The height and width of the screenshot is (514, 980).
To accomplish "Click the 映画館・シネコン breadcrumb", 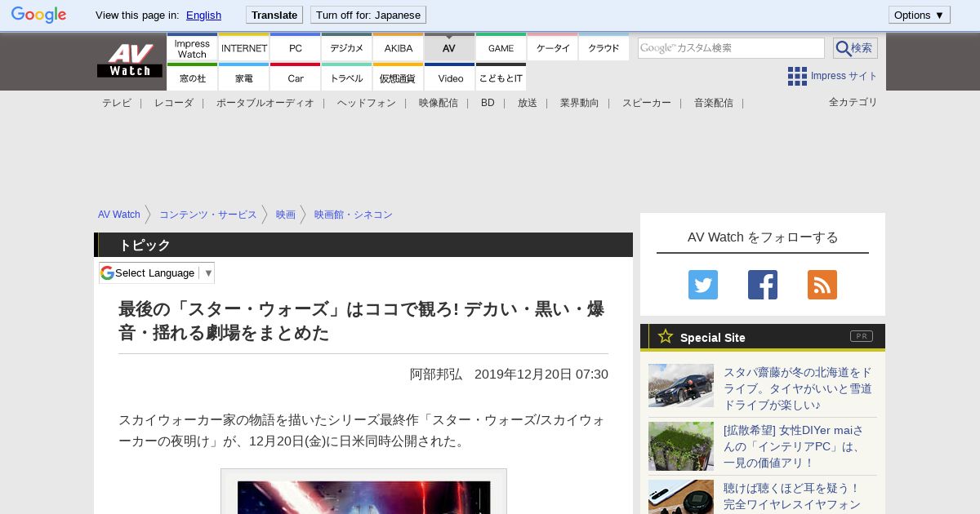I will tap(354, 215).
